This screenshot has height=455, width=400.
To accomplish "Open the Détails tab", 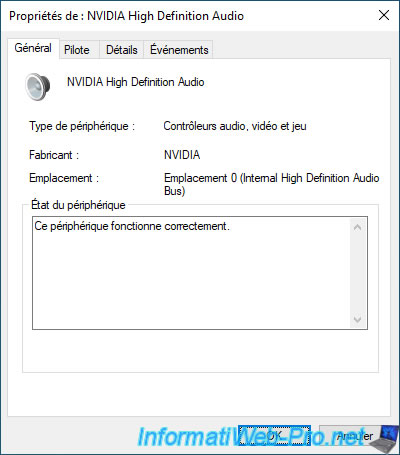I will click(x=122, y=50).
